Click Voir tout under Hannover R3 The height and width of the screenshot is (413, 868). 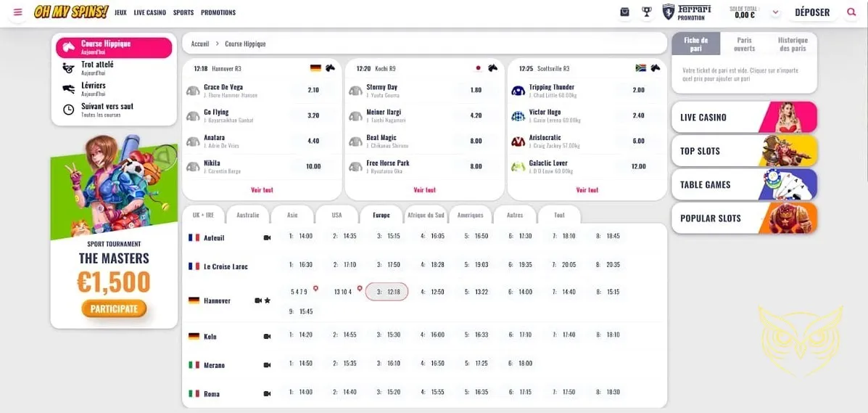pos(262,190)
